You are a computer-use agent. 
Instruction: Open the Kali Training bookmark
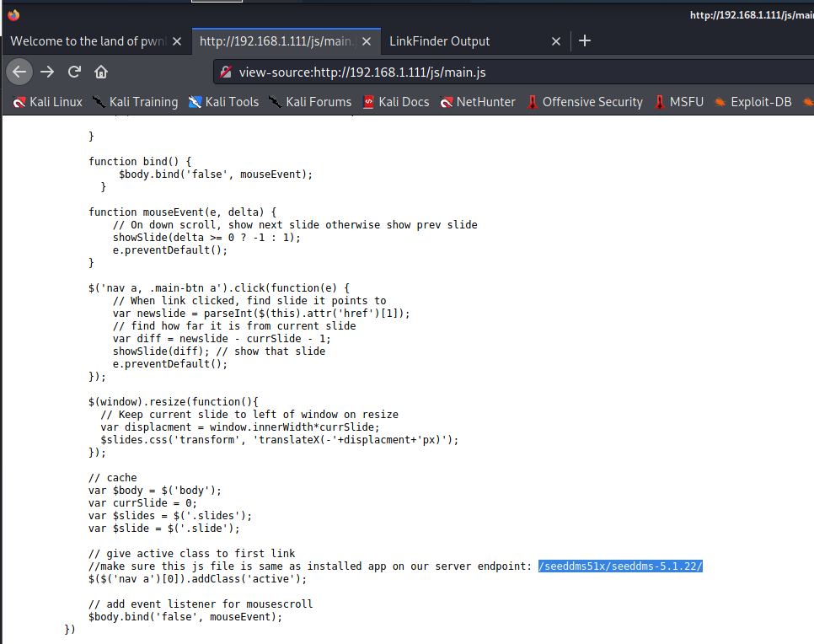click(135, 102)
